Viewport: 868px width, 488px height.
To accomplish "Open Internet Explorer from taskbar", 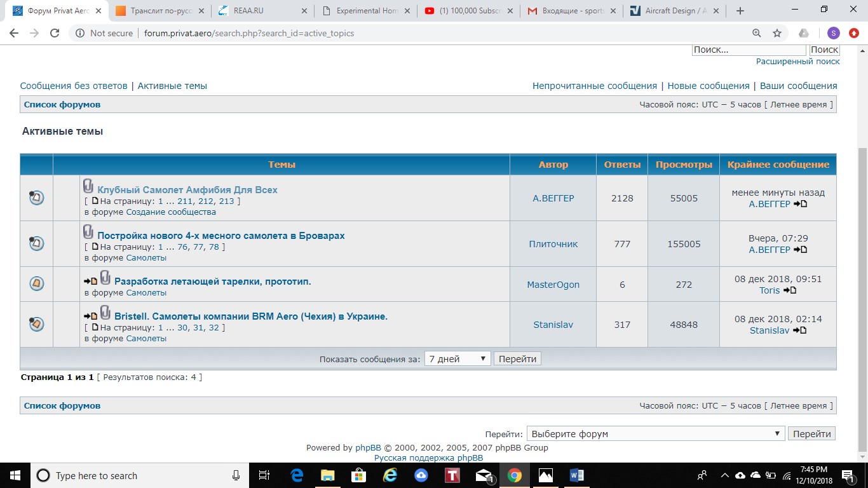I will [390, 475].
